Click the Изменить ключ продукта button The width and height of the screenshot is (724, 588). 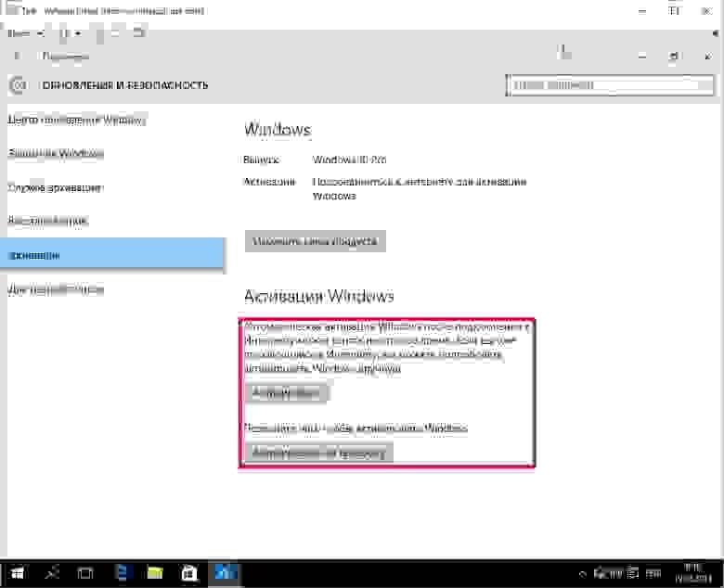316,241
